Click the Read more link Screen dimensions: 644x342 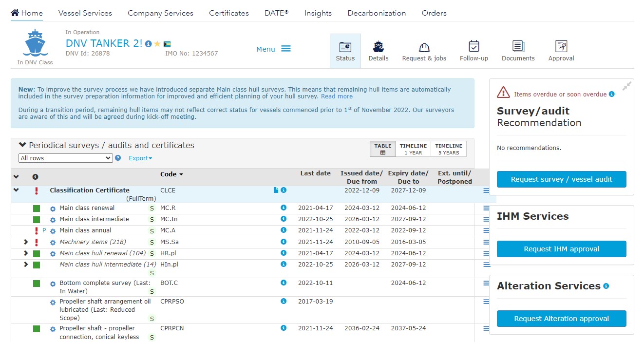coord(337,96)
